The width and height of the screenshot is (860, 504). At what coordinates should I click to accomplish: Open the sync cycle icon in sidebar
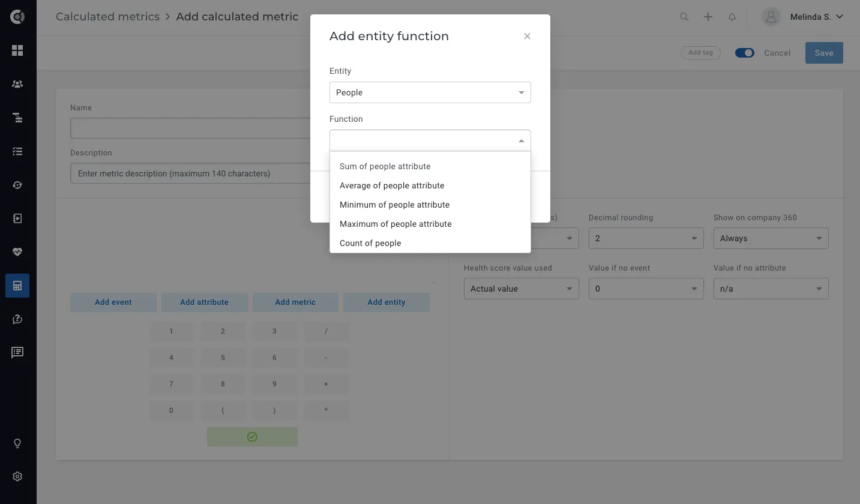(17, 185)
